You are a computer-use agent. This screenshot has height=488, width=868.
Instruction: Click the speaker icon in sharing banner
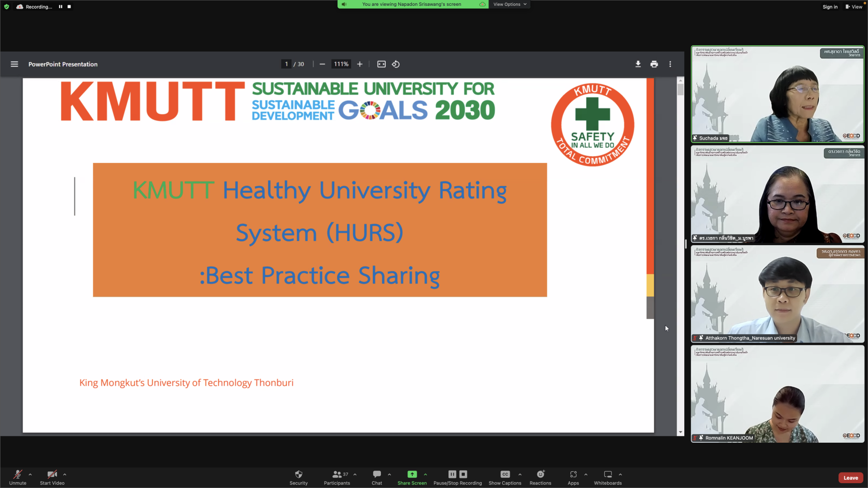[x=344, y=4]
